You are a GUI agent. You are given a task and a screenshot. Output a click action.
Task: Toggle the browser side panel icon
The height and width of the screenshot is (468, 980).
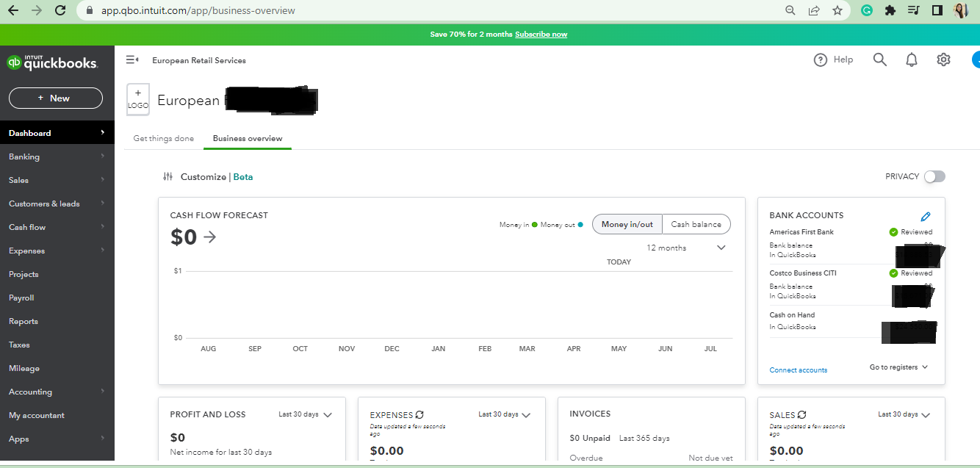point(937,10)
